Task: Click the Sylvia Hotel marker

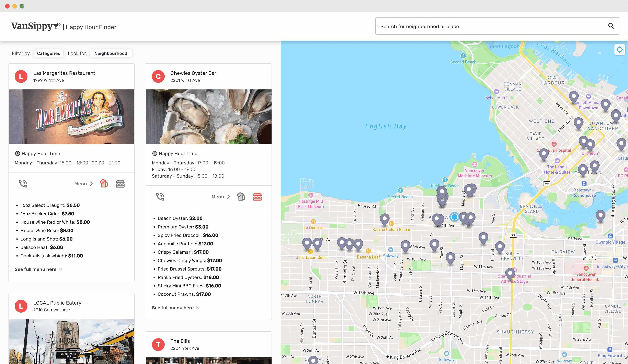Action: (496, 92)
